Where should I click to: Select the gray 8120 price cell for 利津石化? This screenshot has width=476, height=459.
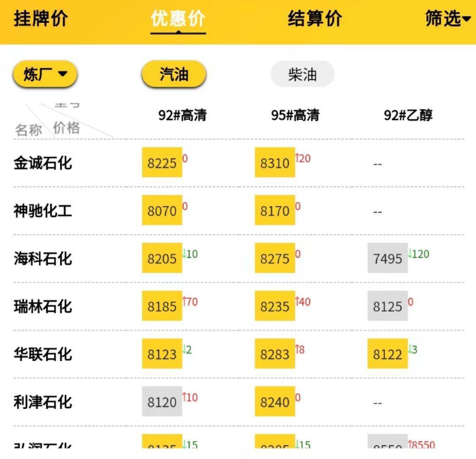[161, 402]
